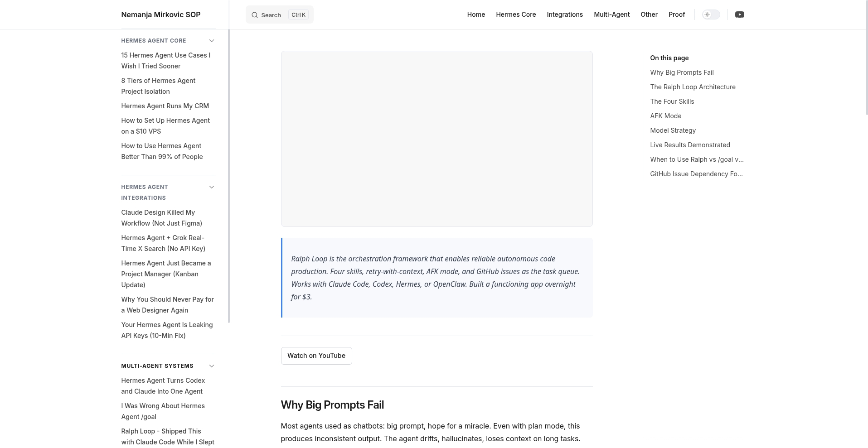Image resolution: width=868 pixels, height=448 pixels.
Task: Open Multi-Agent nav item
Action: pos(611,14)
